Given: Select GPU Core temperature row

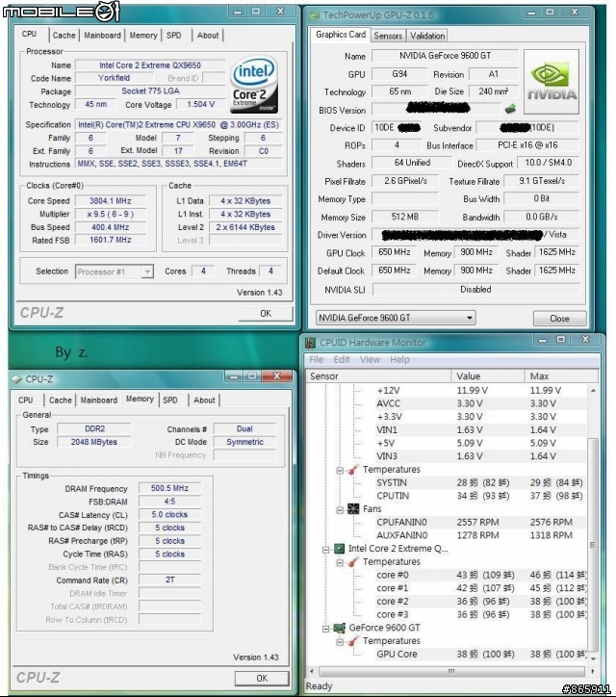Looking at the screenshot, I should point(480,655).
